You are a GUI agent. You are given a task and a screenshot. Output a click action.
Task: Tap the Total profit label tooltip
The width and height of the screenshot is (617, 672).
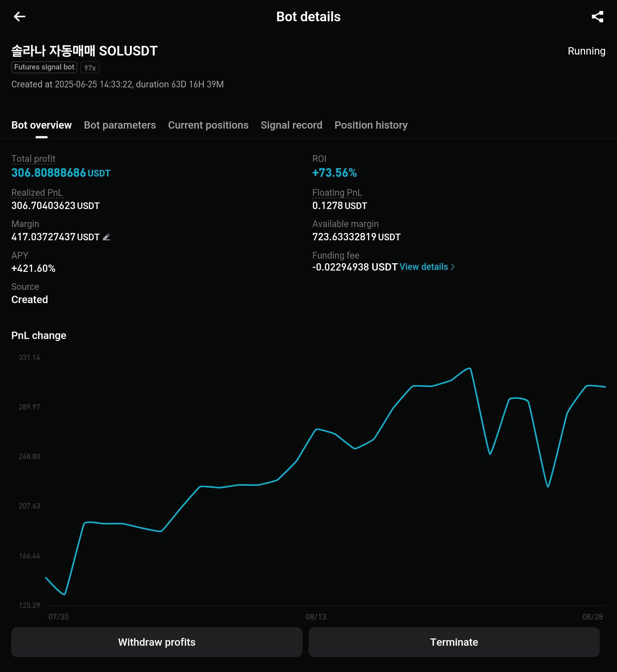pos(33,159)
